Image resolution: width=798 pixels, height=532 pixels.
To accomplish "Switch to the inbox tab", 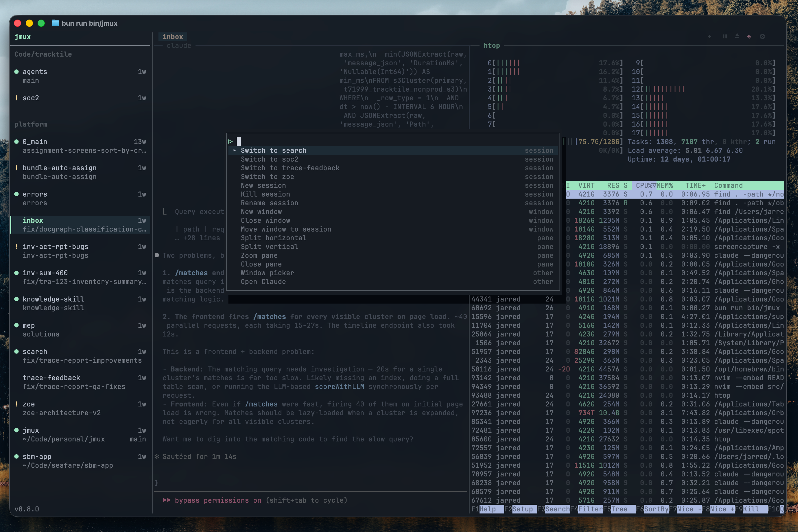I will point(173,37).
